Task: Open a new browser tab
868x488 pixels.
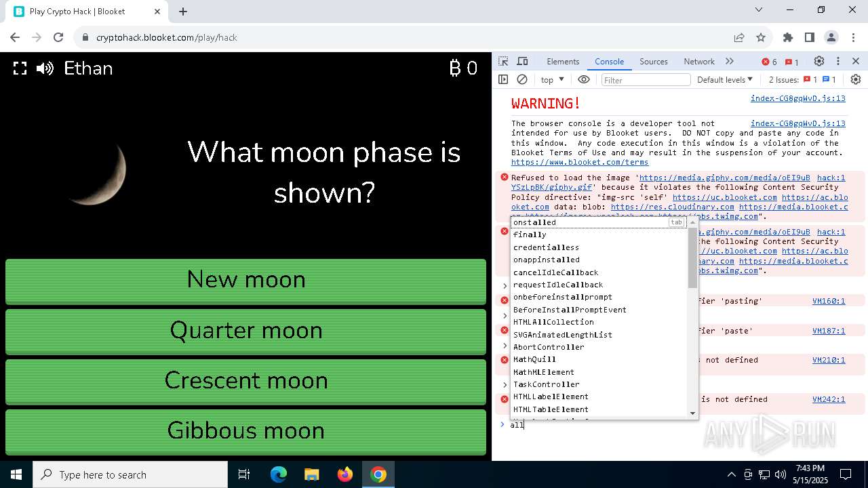Action: (x=183, y=11)
